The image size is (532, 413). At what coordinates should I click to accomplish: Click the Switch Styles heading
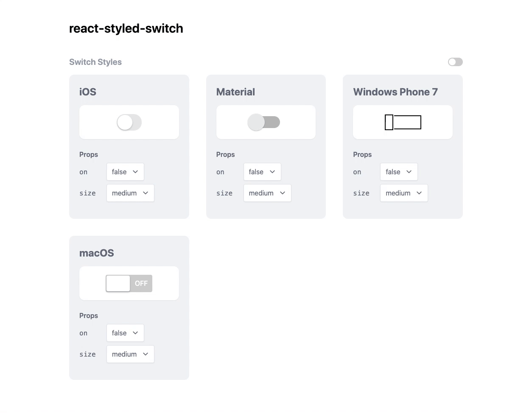pos(95,62)
